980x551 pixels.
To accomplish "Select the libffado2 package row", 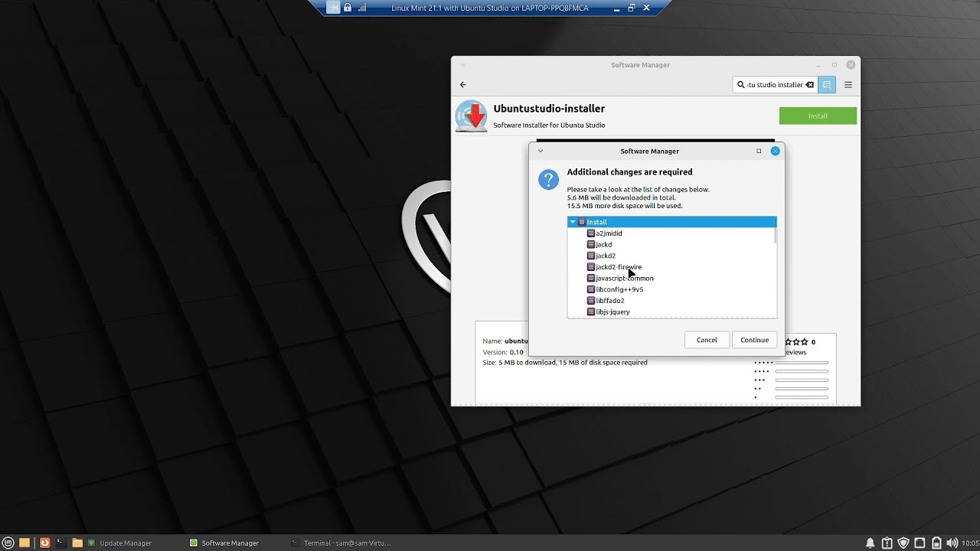I will point(671,301).
